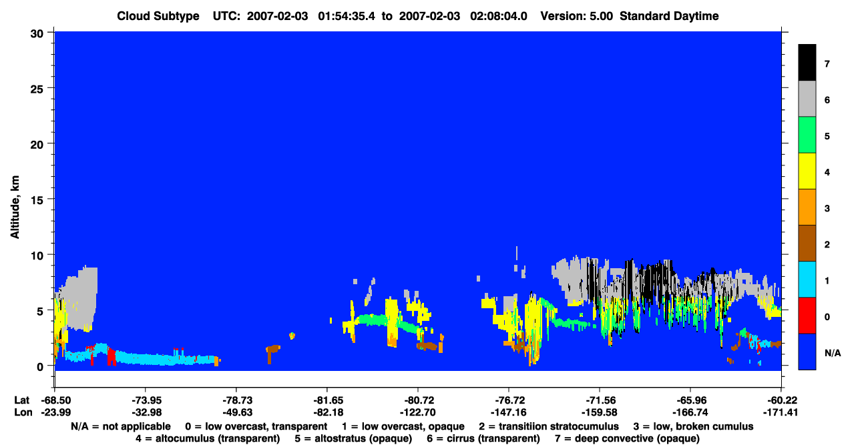Click legend text '1 = low overcast, opaque'
The width and height of the screenshot is (868, 445).
pyautogui.click(x=403, y=426)
